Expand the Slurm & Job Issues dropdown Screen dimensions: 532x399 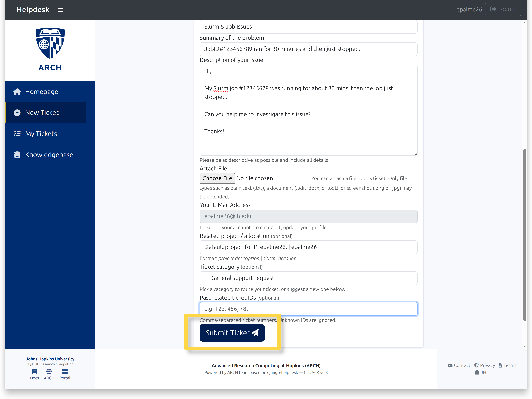coord(308,27)
